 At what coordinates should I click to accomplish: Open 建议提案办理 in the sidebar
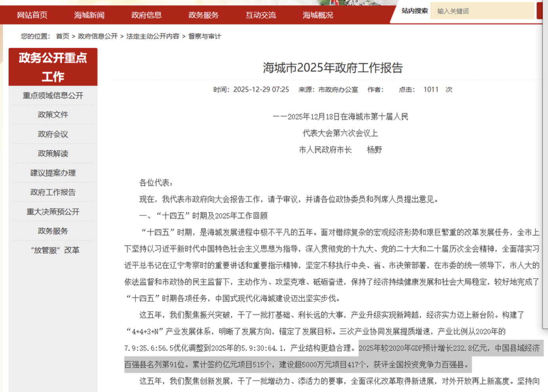(x=53, y=173)
